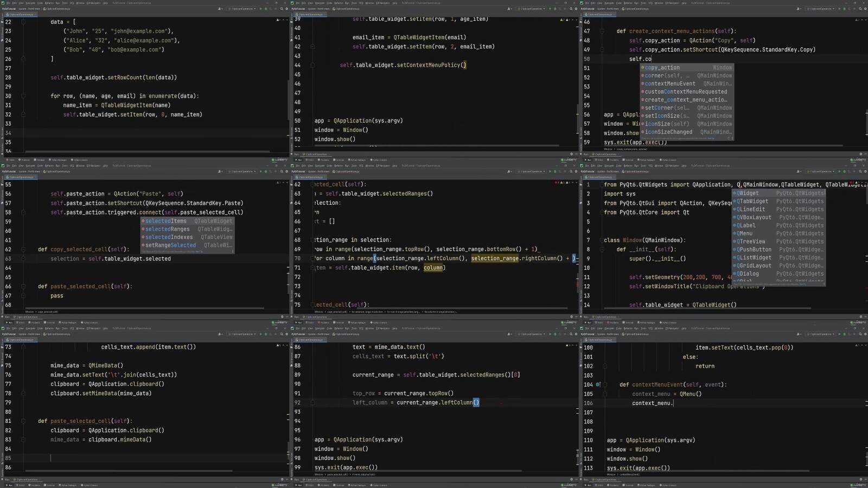This screenshot has height=488, width=868.
Task: Click ClipboardOperations.py tab above line 55
Action: point(20,177)
